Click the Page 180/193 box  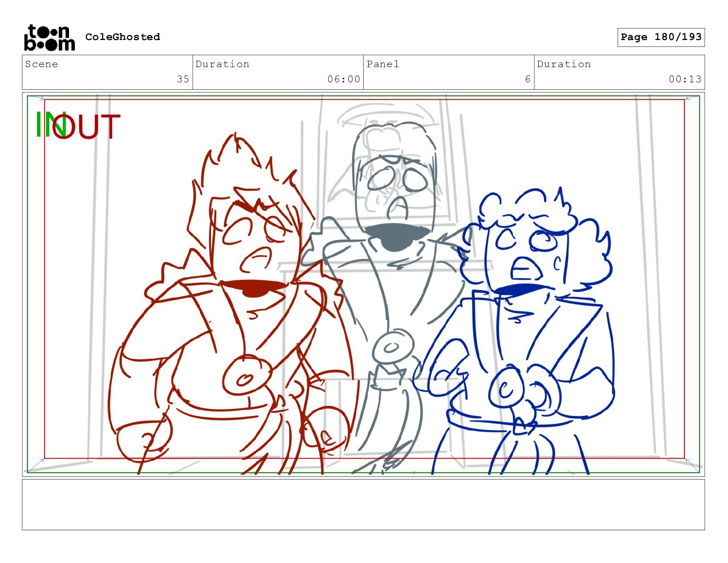point(661,37)
